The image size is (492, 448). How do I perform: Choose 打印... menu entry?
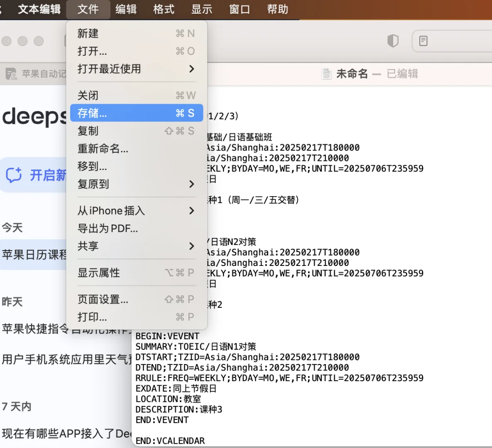[x=137, y=317]
